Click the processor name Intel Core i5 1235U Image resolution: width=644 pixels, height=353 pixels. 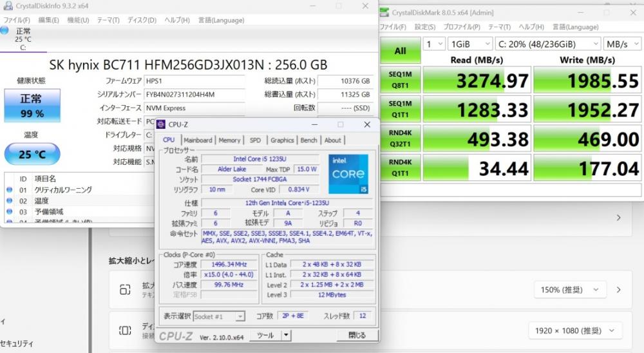[260, 158]
